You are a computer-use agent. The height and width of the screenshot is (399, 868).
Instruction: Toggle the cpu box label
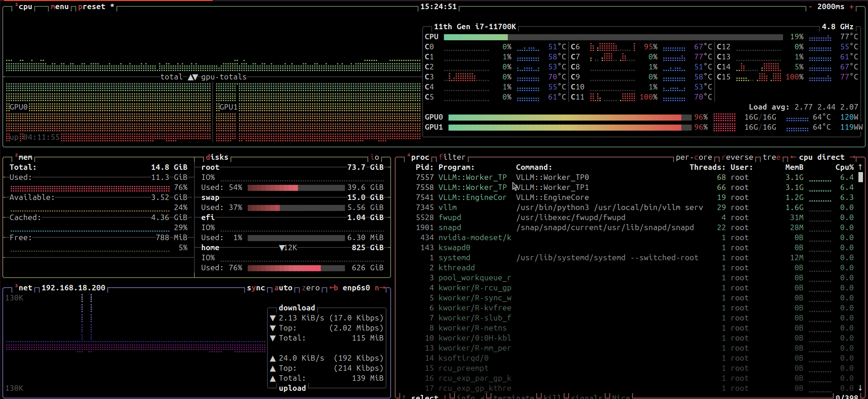[x=24, y=7]
